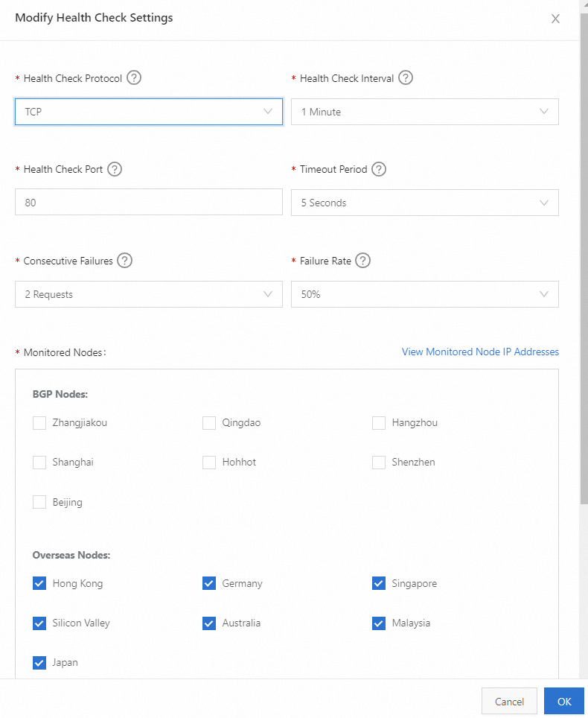
Task: Expand the 1 Minute interval dropdown
Action: 424,112
